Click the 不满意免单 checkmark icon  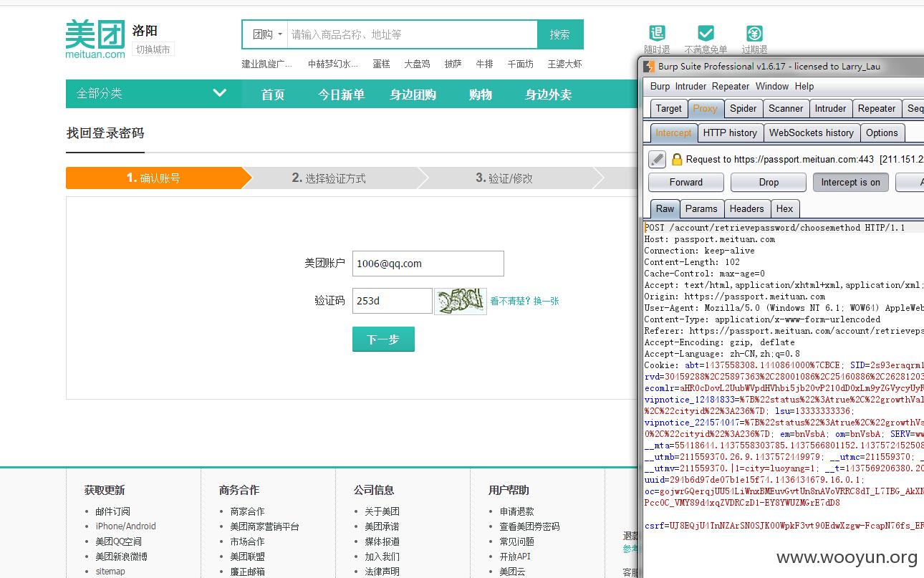[x=706, y=33]
